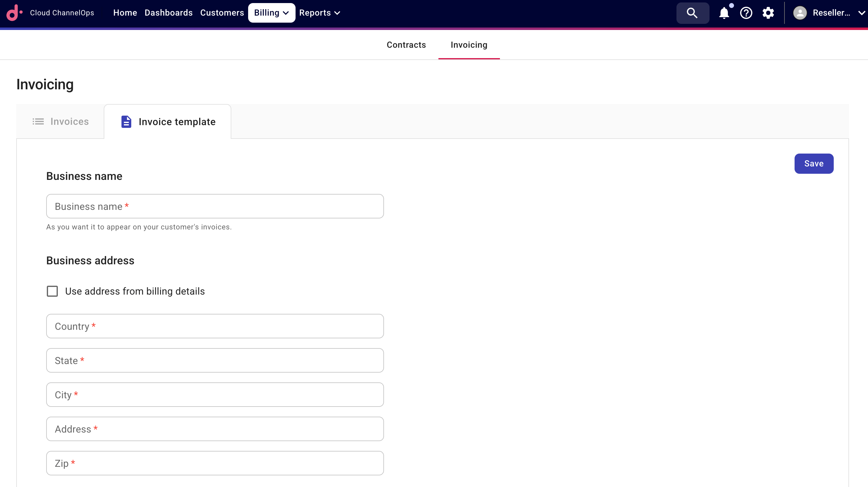Screen dimensions: 868x487
Task: Open the Dashboards page link
Action: [x=169, y=13]
